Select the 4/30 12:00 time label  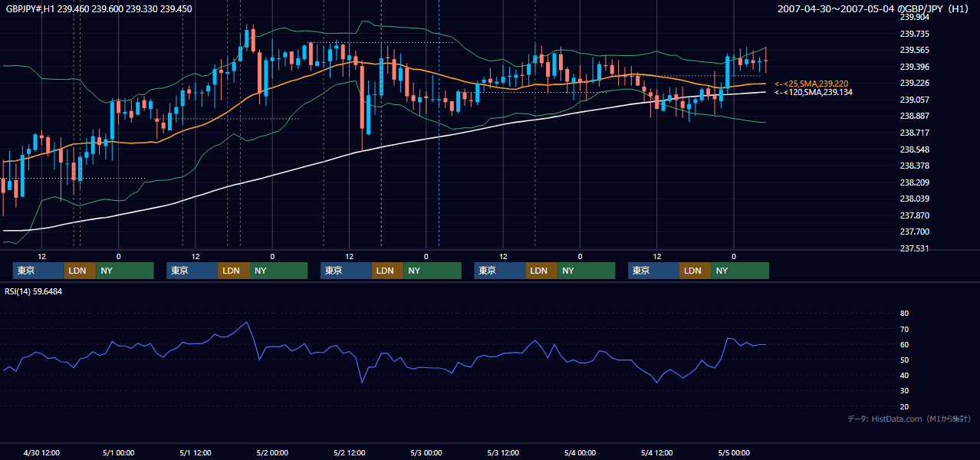click(42, 453)
